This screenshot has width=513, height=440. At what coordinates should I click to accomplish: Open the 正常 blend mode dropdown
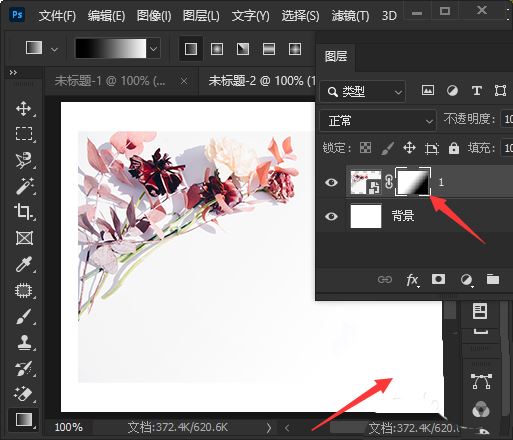[x=378, y=120]
